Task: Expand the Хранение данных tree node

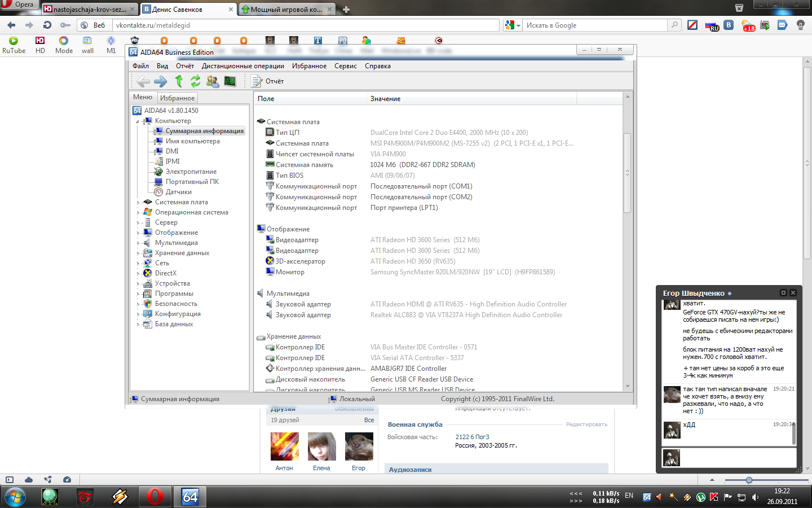Action: (137, 253)
